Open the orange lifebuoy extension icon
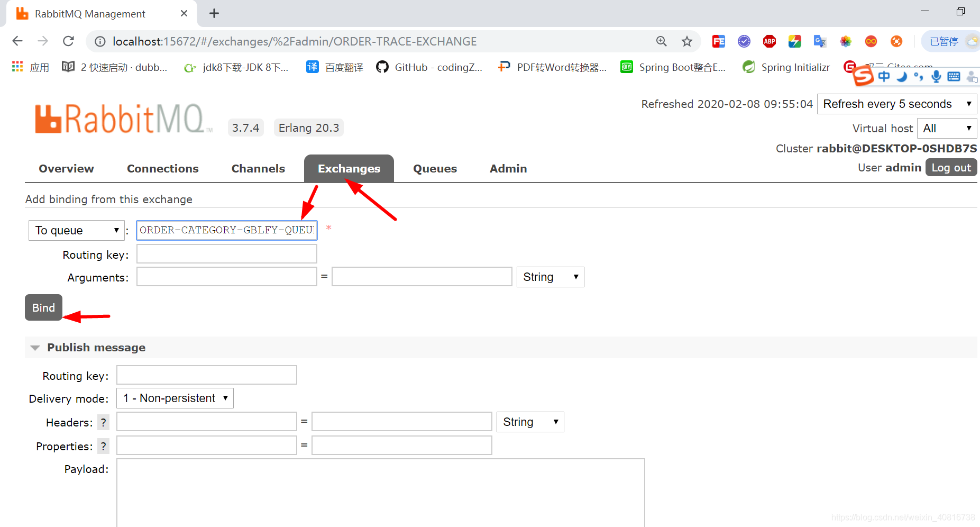This screenshot has height=527, width=980. tap(896, 41)
